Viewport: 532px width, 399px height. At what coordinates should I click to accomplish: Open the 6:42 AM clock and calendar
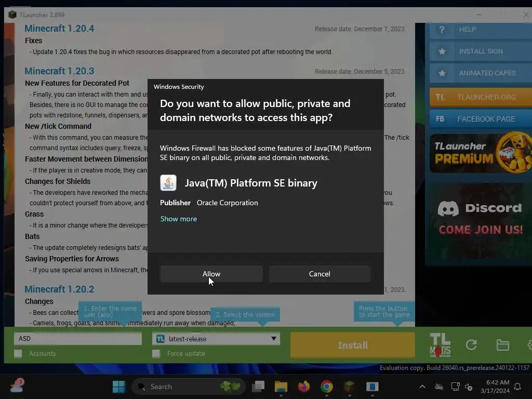coord(495,387)
